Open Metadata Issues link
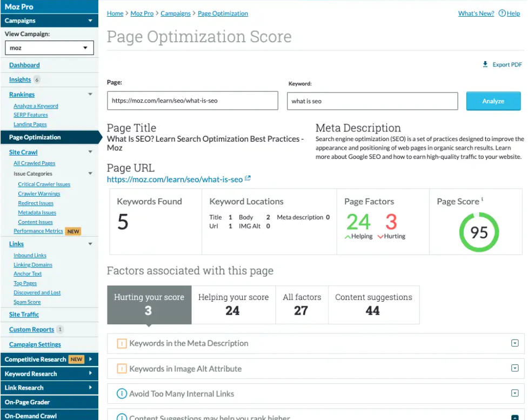 (x=37, y=212)
